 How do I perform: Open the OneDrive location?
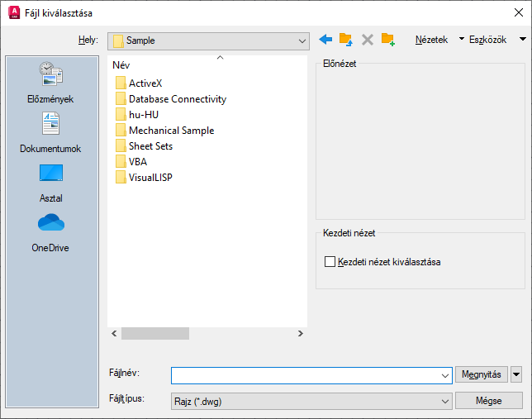[50, 233]
